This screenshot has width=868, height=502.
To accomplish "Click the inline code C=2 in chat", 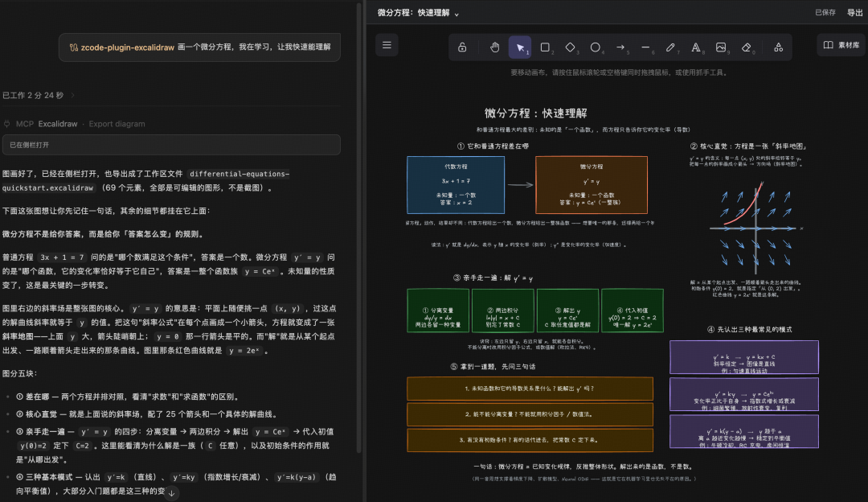I will pos(83,446).
